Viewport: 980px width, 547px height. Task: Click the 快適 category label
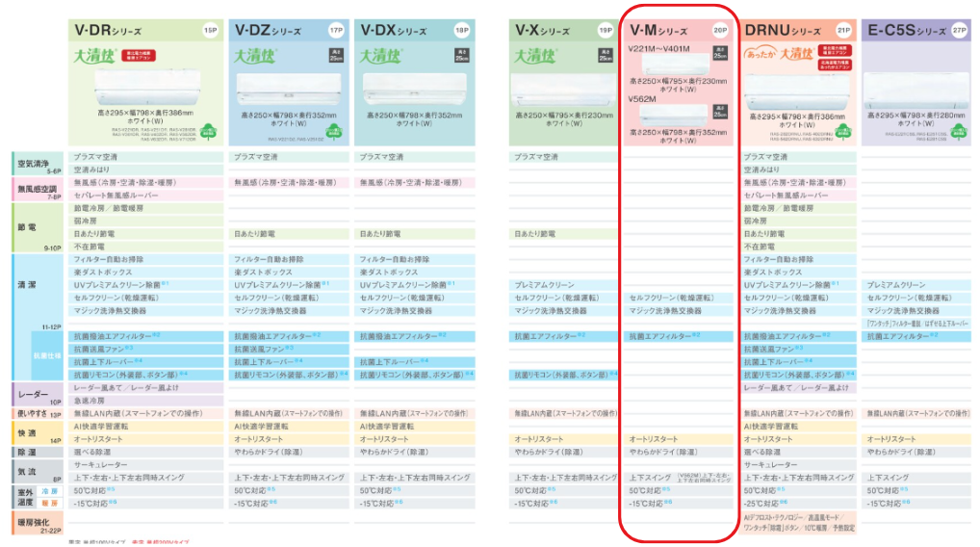38,432
